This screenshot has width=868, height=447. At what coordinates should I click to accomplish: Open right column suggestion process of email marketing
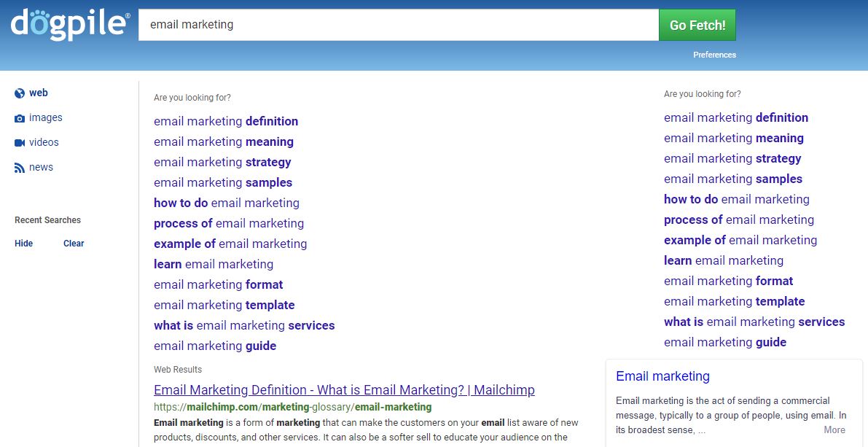coord(739,220)
